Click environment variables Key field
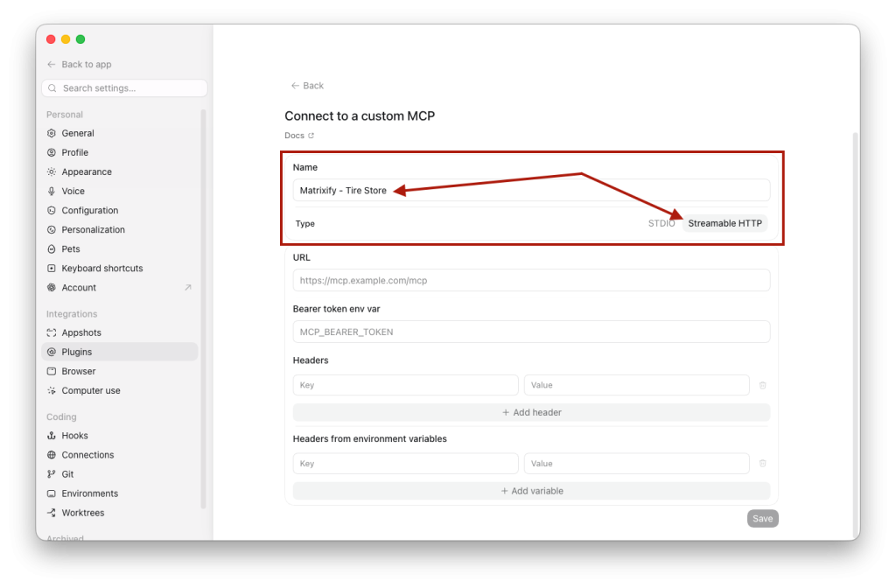The height and width of the screenshot is (588, 896). pos(406,464)
